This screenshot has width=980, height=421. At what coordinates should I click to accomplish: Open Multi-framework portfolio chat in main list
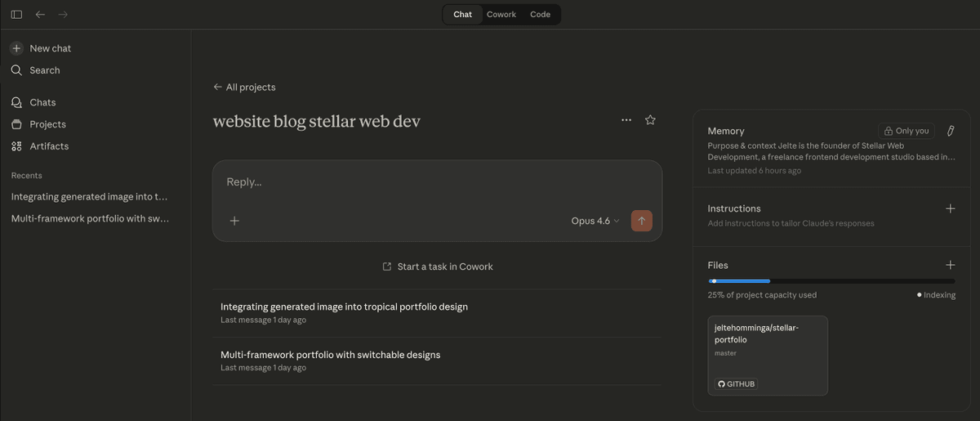[x=437, y=361]
